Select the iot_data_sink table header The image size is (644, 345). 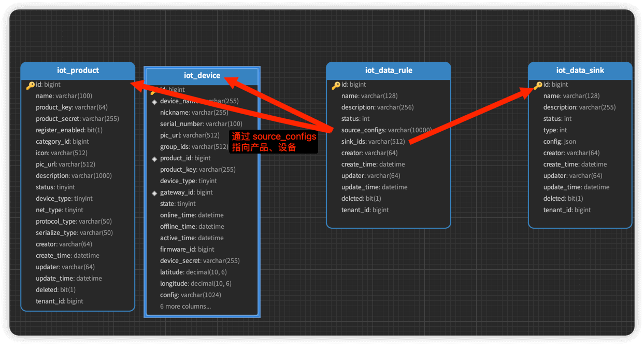[580, 71]
